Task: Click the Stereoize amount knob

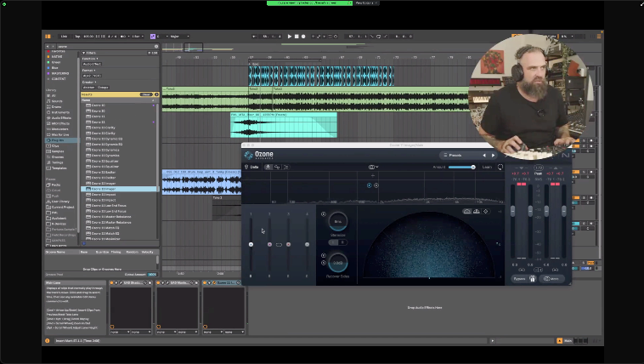Action: (337, 221)
